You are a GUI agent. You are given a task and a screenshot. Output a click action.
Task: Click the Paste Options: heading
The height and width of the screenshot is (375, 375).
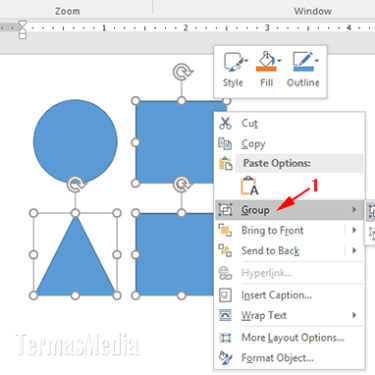(x=277, y=163)
